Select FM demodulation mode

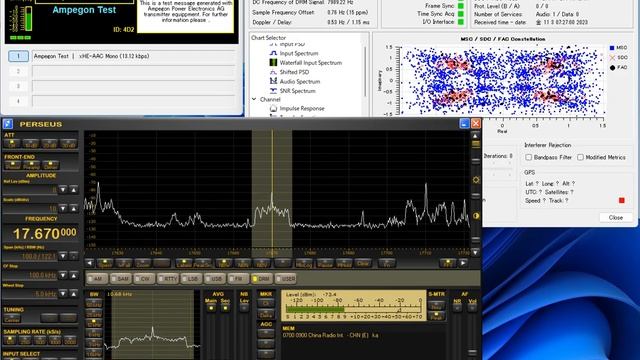(238, 279)
